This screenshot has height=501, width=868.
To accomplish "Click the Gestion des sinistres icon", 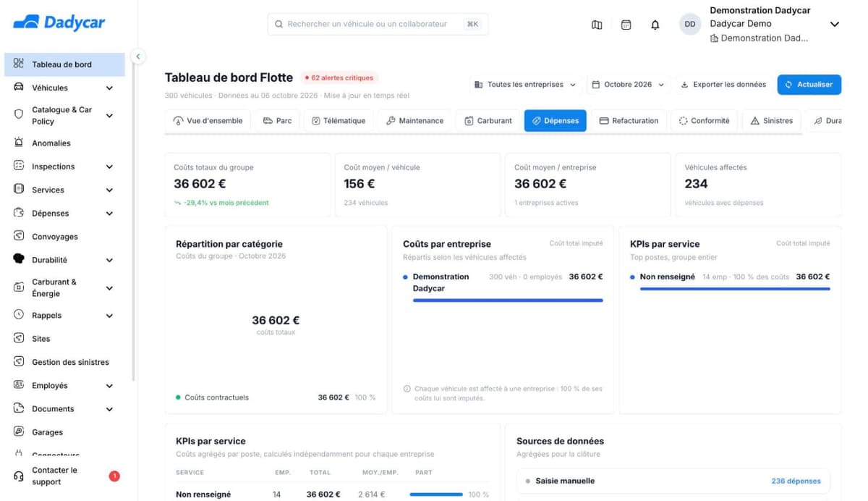I will tap(19, 361).
